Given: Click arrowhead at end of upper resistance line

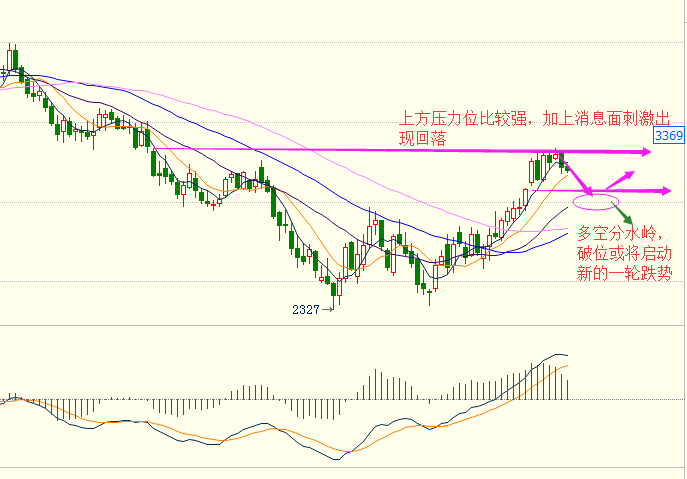Looking at the screenshot, I should pyautogui.click(x=645, y=152).
